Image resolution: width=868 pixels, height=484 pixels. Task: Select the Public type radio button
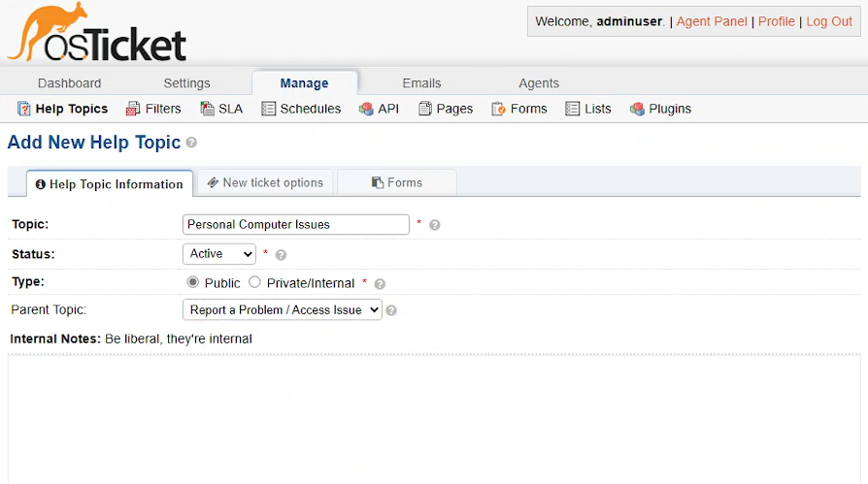pos(192,282)
